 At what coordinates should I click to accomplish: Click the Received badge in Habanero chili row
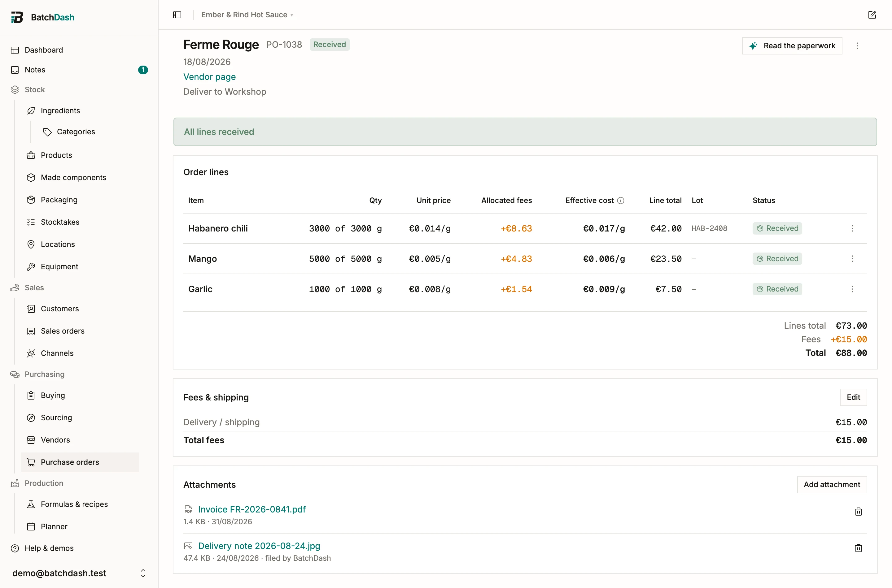pyautogui.click(x=777, y=228)
